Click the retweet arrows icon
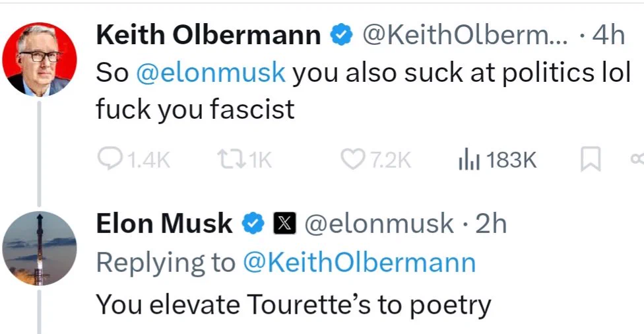 (x=231, y=159)
